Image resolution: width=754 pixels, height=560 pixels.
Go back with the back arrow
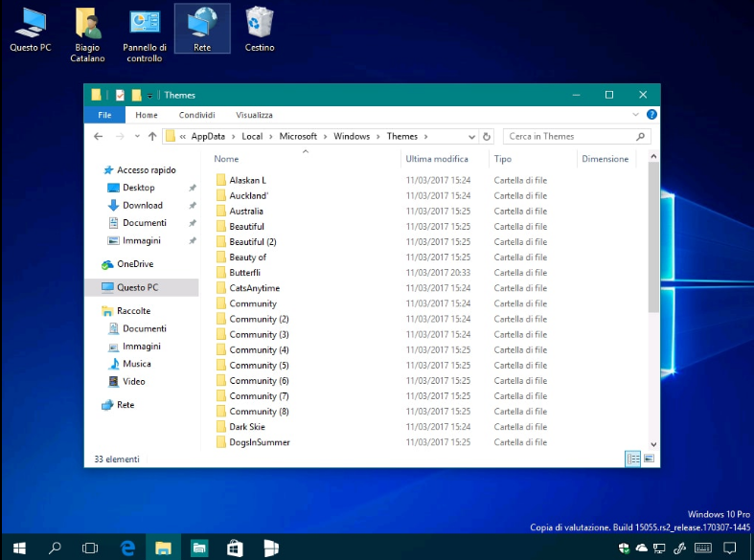pyautogui.click(x=99, y=136)
